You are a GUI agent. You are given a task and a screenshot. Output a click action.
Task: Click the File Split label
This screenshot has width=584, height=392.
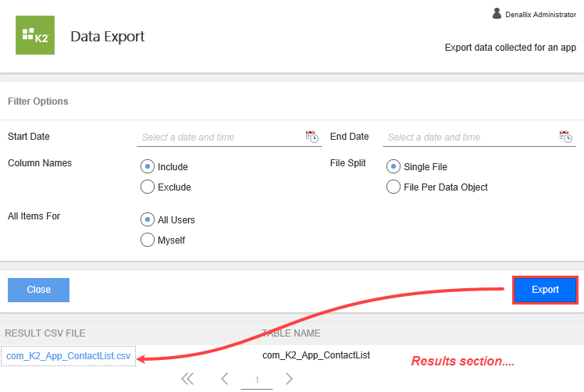(x=348, y=163)
